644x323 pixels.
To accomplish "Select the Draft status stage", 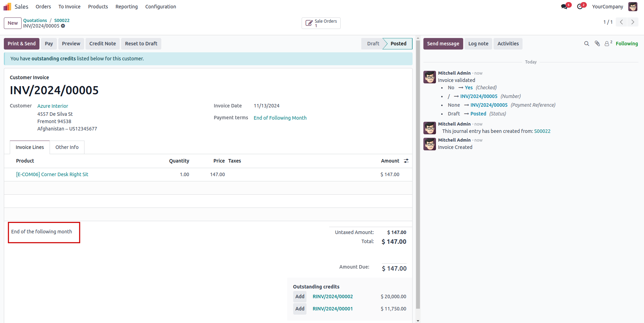I will coord(373,44).
